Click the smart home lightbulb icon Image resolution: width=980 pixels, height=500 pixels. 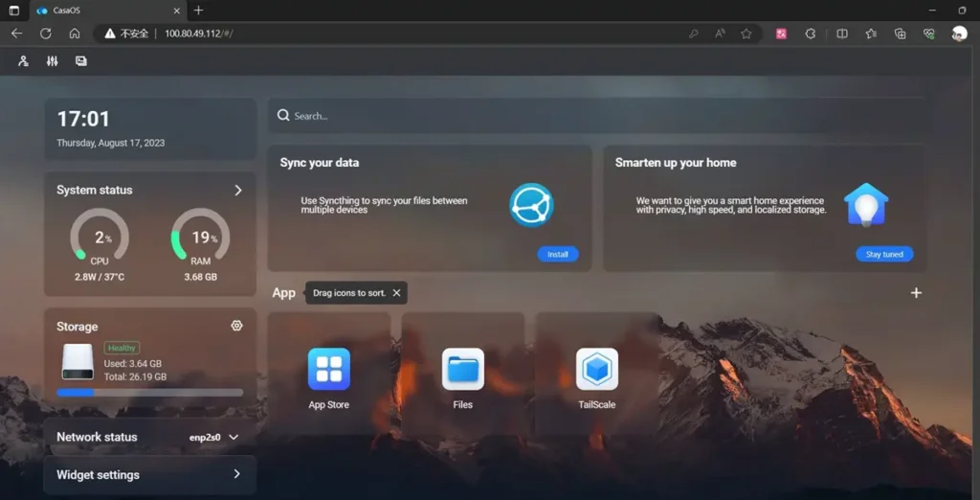click(866, 204)
